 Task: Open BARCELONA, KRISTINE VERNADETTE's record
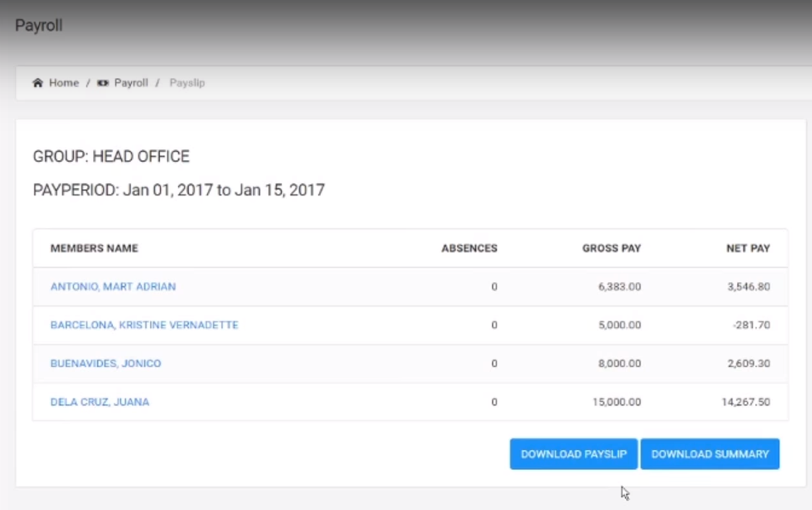[x=144, y=325]
